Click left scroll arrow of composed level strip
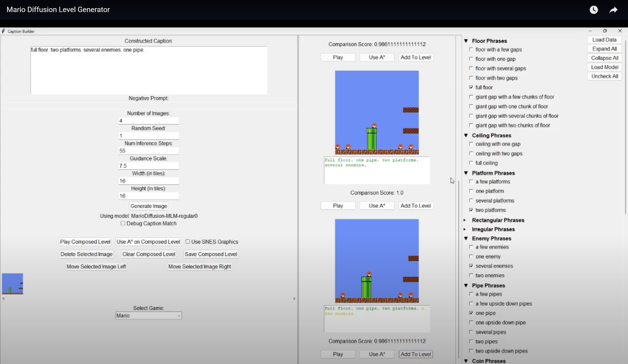 tap(3, 298)
